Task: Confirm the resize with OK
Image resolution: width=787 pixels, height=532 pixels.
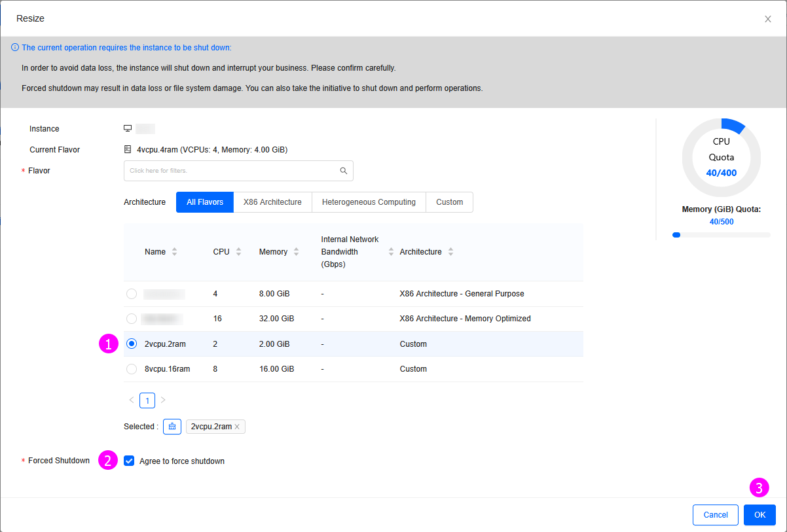Action: 760,515
